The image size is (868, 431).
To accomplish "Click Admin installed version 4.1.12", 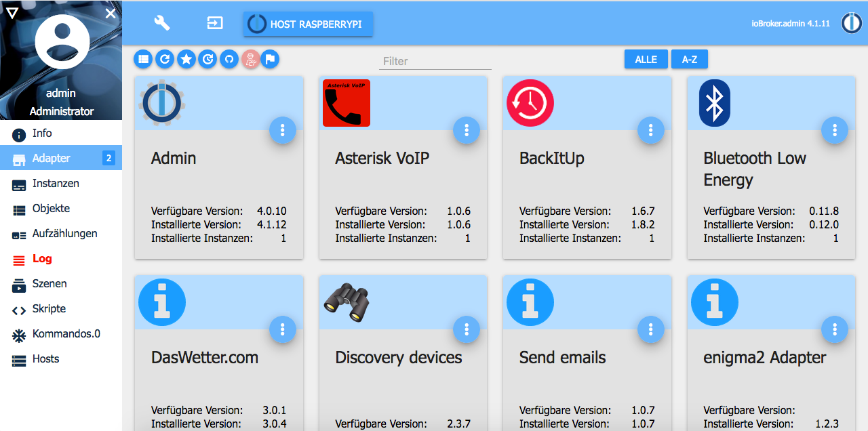I will [271, 224].
